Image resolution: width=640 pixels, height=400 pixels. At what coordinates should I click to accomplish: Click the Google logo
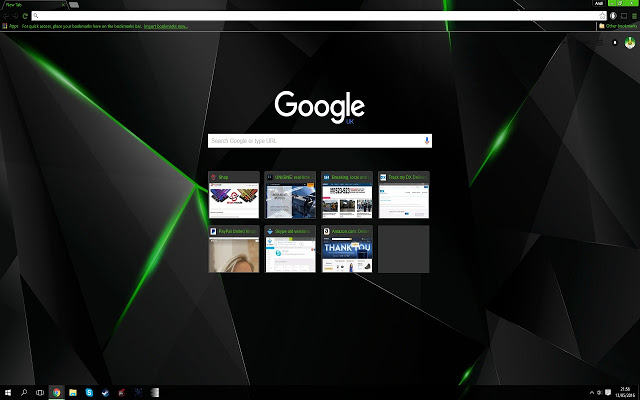(x=319, y=106)
